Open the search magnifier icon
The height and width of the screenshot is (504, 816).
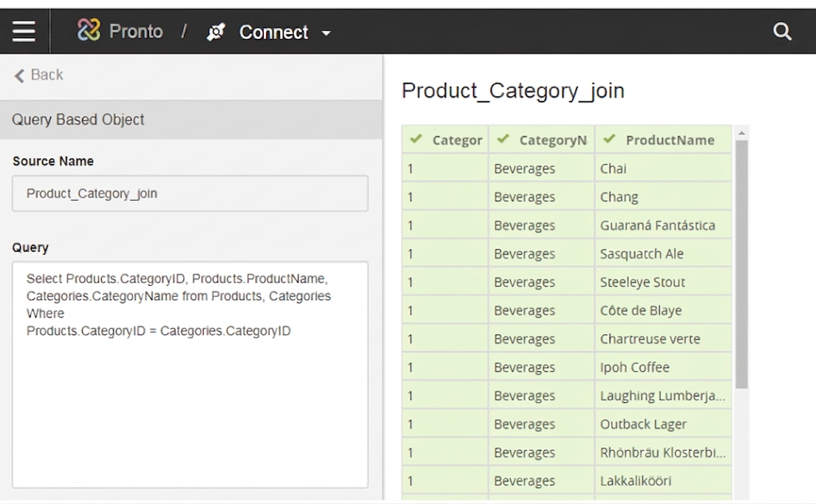pos(782,32)
